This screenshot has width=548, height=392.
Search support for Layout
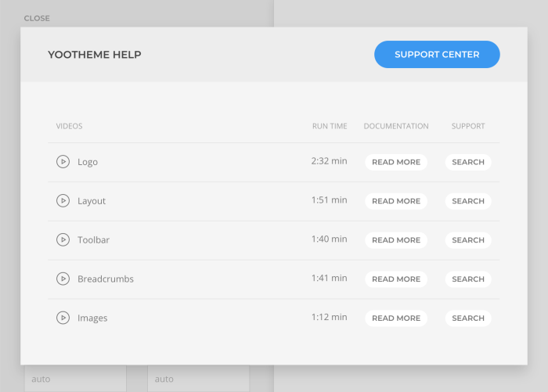[x=468, y=201]
